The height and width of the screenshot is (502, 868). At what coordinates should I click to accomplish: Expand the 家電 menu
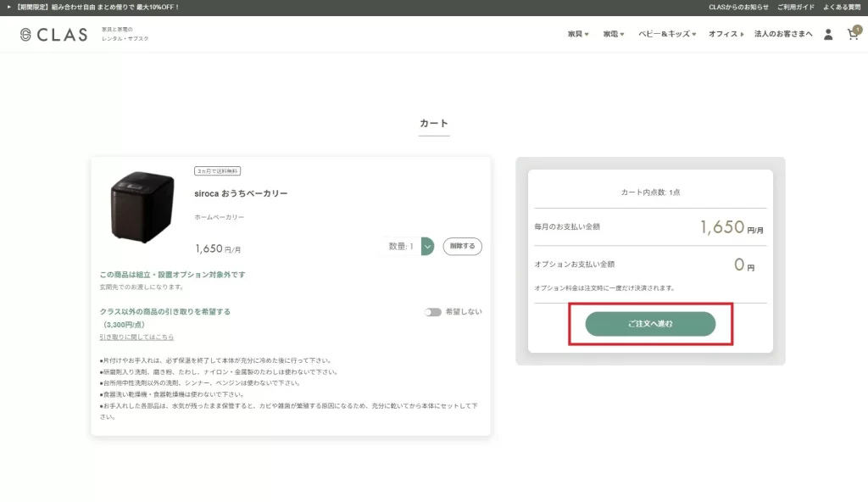coord(614,35)
